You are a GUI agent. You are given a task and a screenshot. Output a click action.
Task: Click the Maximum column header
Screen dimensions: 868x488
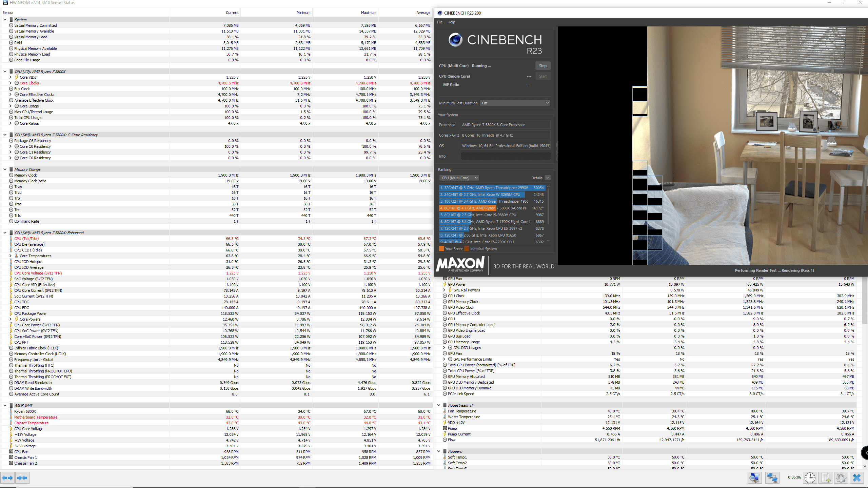point(368,13)
